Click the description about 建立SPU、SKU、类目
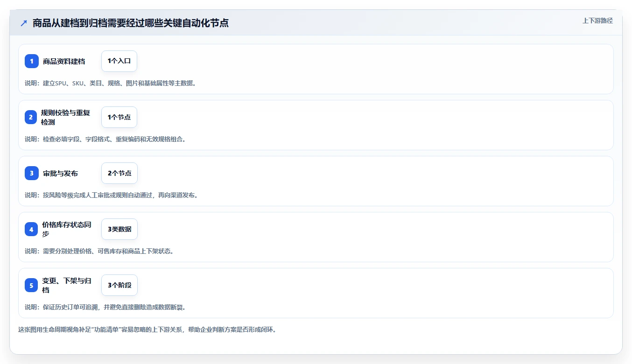632x364 pixels. pyautogui.click(x=111, y=83)
